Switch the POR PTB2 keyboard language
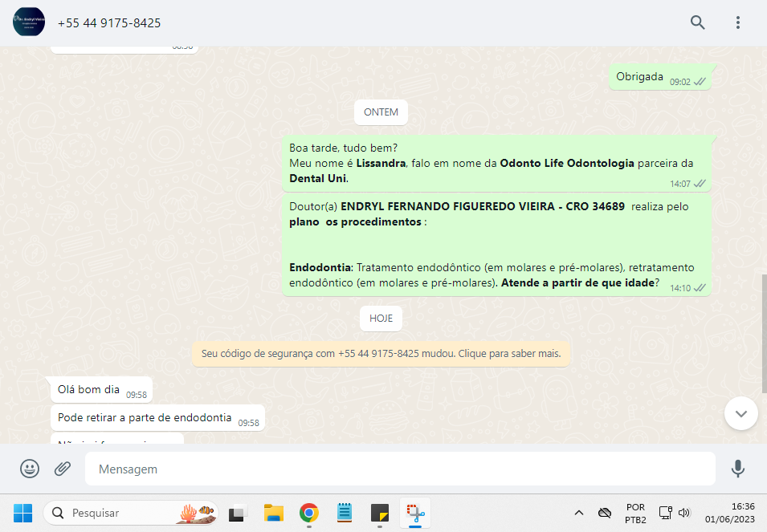The width and height of the screenshot is (767, 532). click(635, 513)
